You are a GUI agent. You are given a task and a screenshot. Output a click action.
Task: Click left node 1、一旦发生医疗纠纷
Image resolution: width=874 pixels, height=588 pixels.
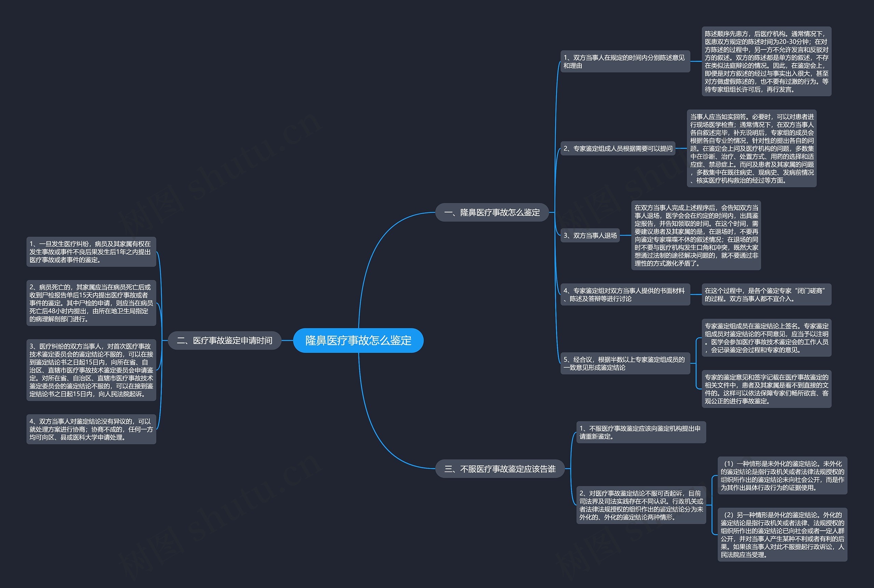91,252
